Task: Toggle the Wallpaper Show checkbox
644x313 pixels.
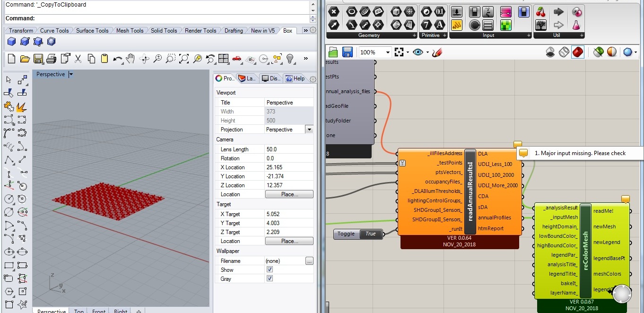Action: [270, 270]
